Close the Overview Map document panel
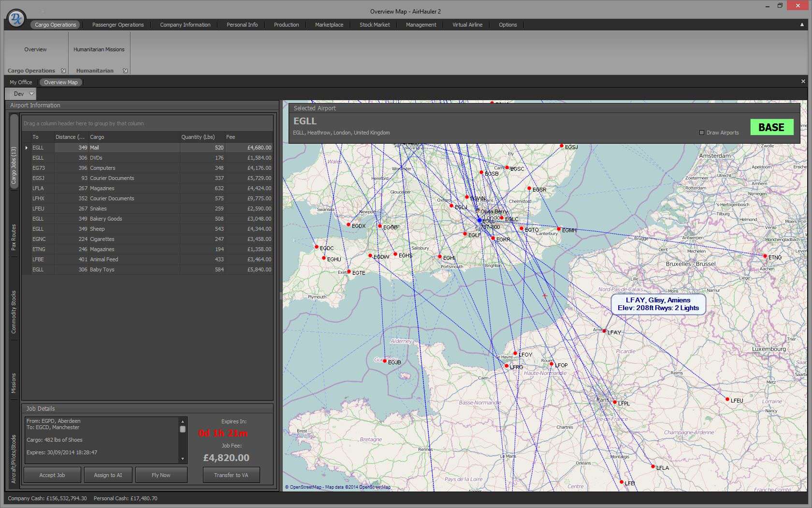Image resolution: width=812 pixels, height=508 pixels. pos(803,82)
